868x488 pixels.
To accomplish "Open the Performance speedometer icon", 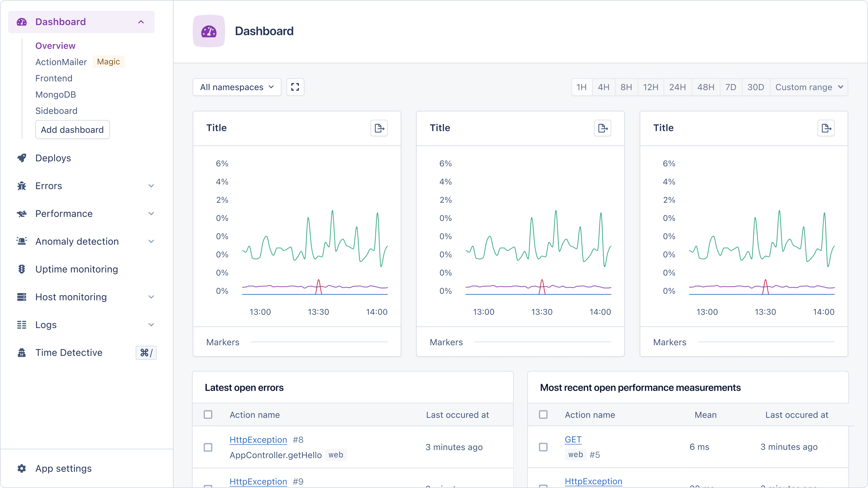I will click(22, 213).
